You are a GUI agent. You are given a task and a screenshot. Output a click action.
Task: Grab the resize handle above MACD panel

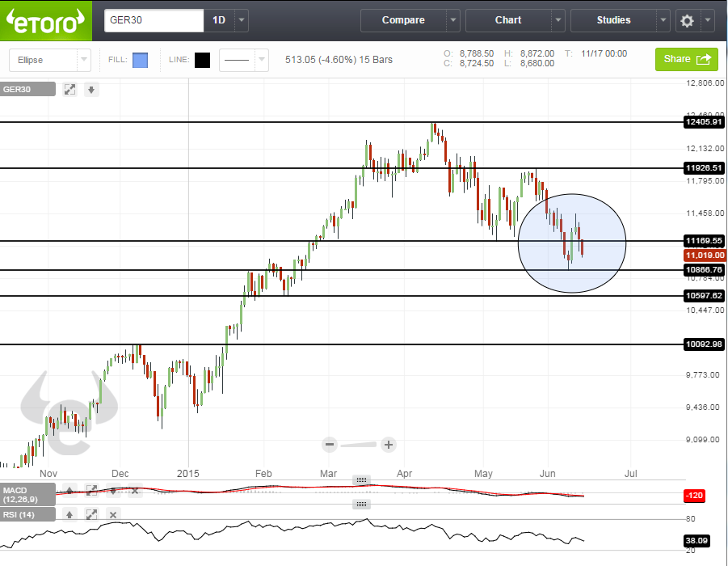point(361,479)
